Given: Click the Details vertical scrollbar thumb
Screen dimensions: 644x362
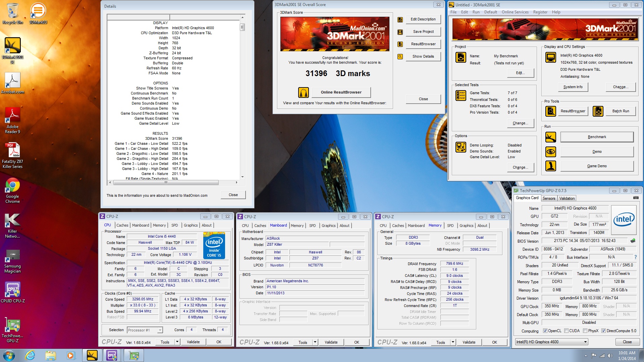Looking at the screenshot, I should (x=242, y=27).
